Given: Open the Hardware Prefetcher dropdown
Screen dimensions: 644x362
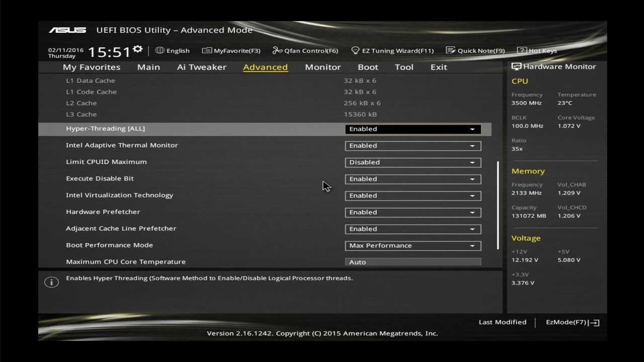Looking at the screenshot, I should point(413,212).
